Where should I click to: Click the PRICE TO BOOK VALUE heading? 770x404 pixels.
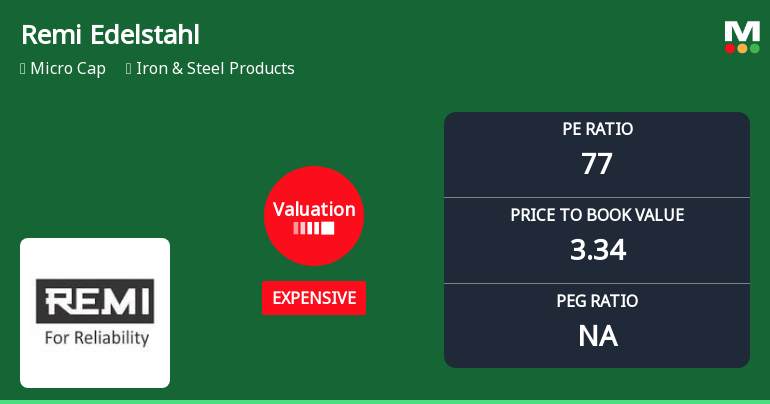(x=597, y=215)
